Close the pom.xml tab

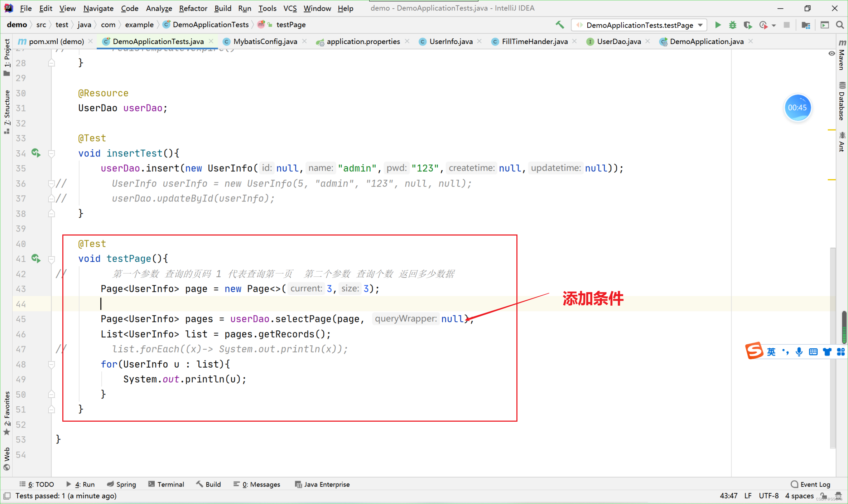pyautogui.click(x=91, y=42)
